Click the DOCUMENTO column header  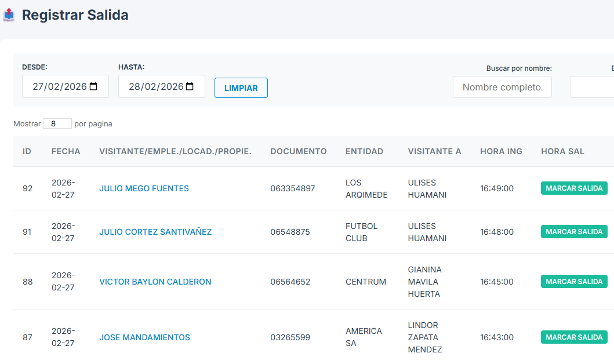[298, 151]
